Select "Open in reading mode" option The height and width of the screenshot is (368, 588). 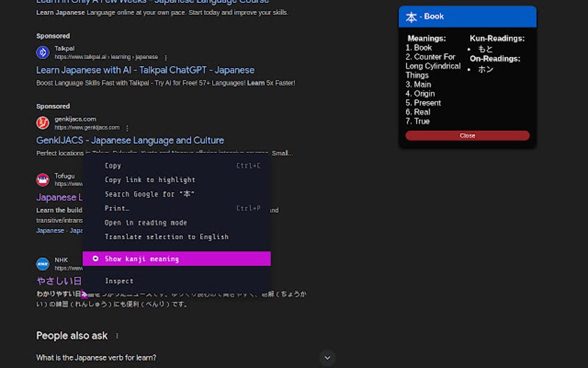146,223
